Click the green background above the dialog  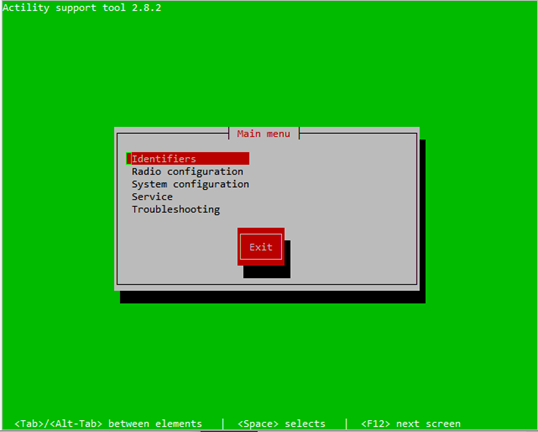[x=268, y=69]
